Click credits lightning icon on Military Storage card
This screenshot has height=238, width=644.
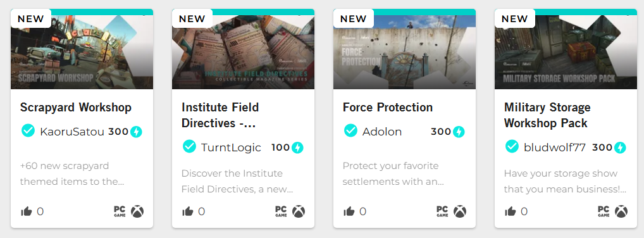pyautogui.click(x=620, y=147)
